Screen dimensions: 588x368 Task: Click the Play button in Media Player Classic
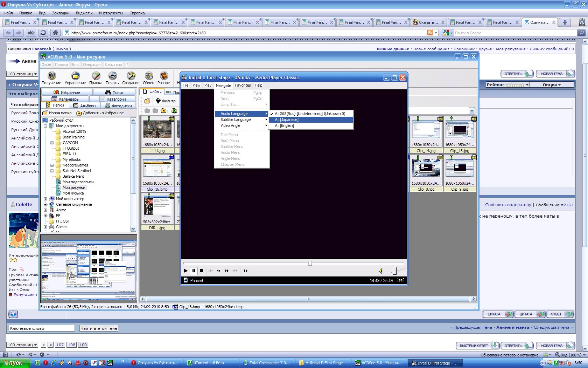(x=185, y=271)
